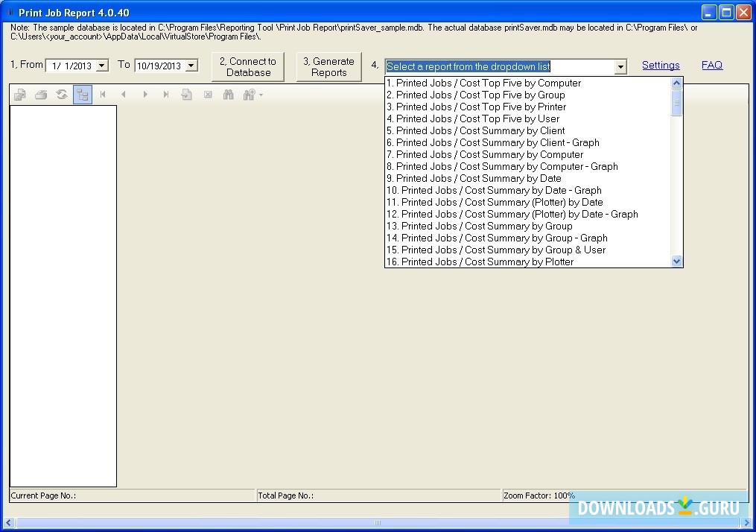This screenshot has width=756, height=532.
Task: Click the Zoom binoculars-plus icon
Action: pos(249,95)
